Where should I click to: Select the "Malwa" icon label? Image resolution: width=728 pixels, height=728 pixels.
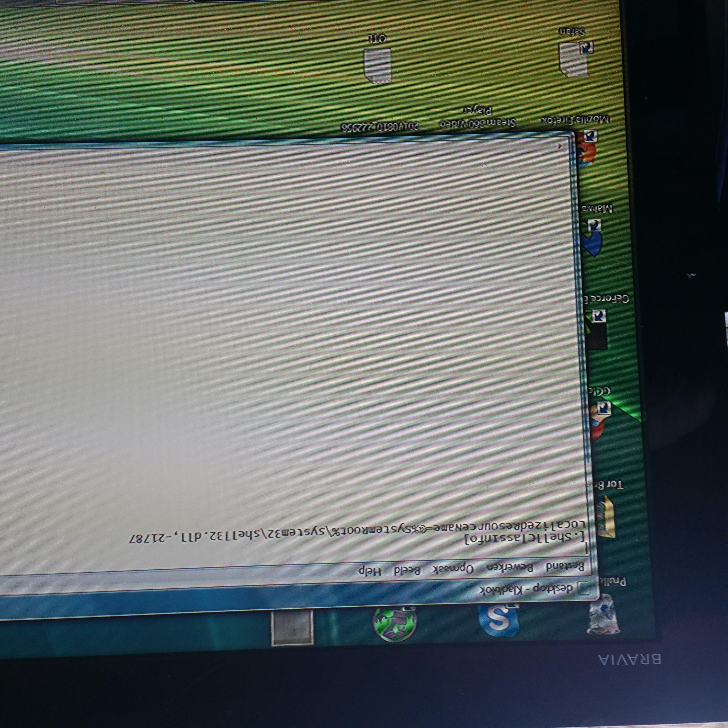tap(597, 208)
